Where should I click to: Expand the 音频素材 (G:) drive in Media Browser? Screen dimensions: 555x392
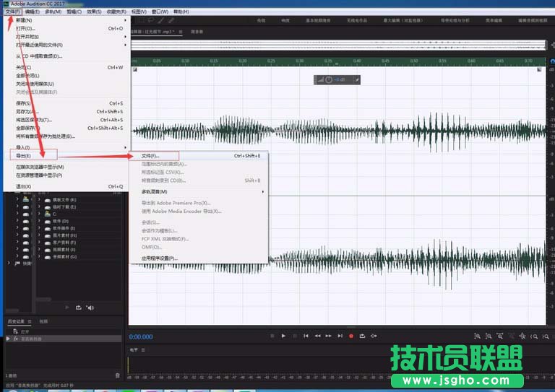click(x=39, y=256)
